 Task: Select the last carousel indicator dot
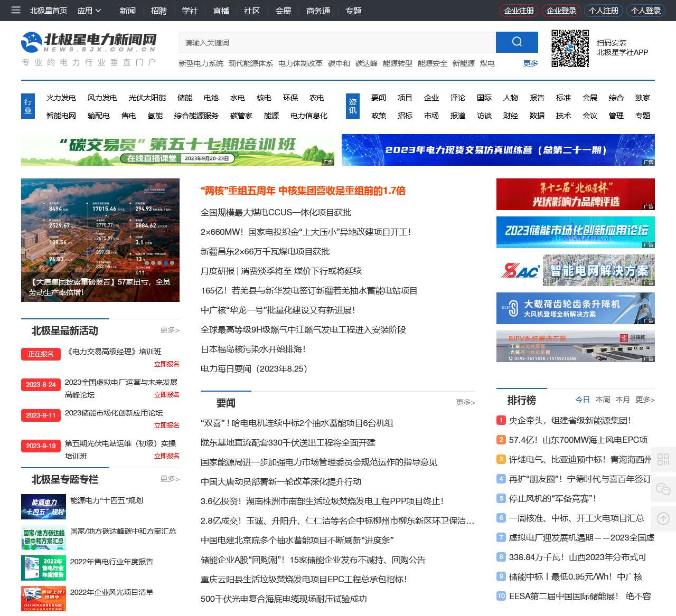[172, 262]
